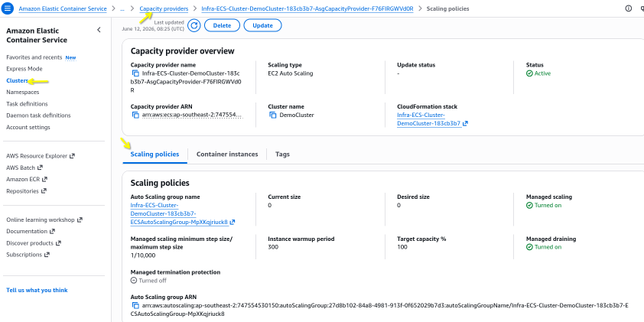Click the Online learning workshop external icon
The image size is (644, 322).
pos(80,220)
